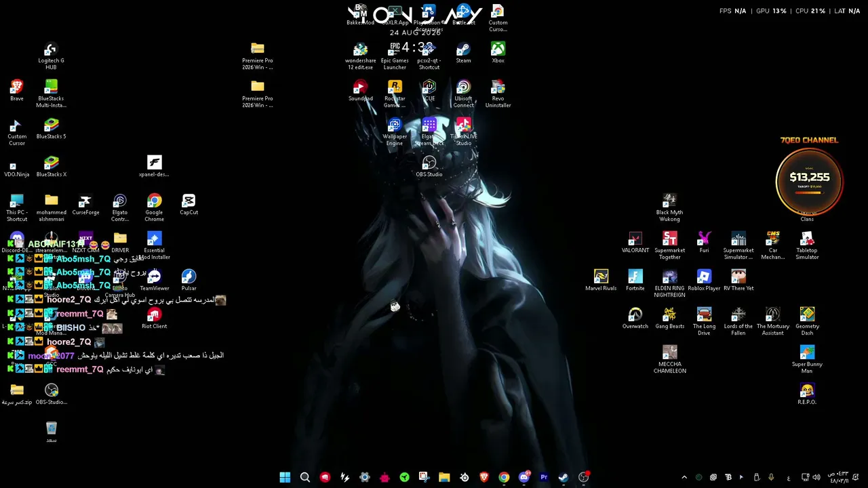Open Google Chrome desktop shortcut

(x=154, y=208)
